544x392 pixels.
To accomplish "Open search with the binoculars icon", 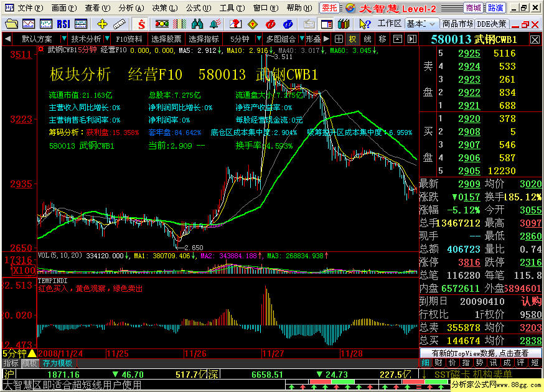I will pos(197,24).
